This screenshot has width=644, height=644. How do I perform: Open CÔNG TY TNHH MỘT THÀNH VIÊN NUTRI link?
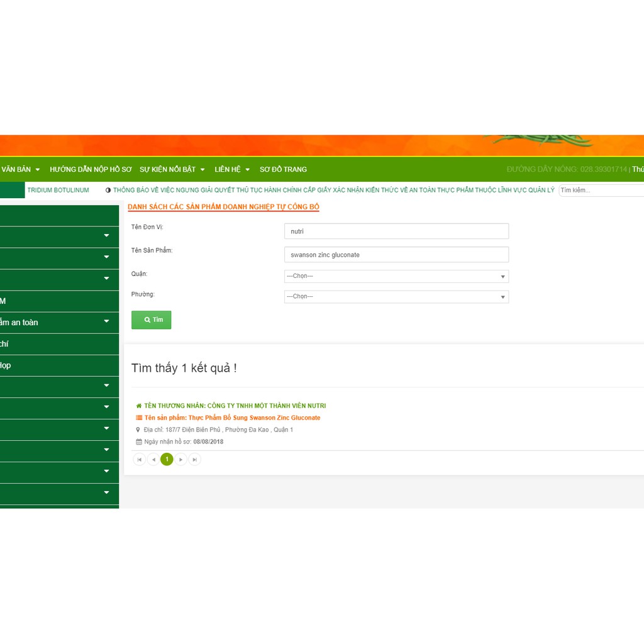[235, 406]
